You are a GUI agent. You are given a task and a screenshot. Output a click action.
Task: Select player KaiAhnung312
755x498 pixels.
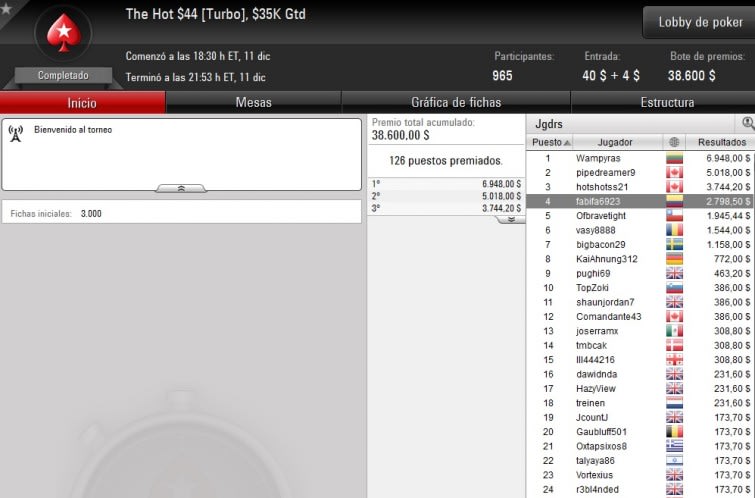point(640,259)
